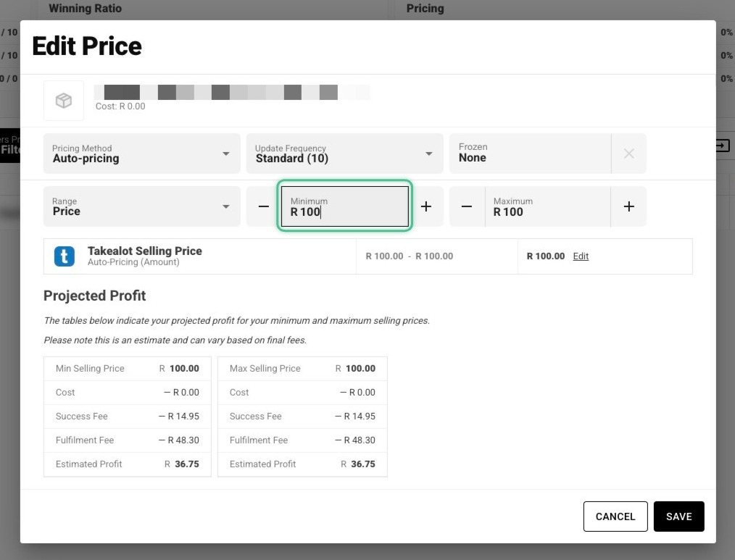The image size is (735, 560).
Task: Open the Range selector showing Price
Action: pos(141,206)
